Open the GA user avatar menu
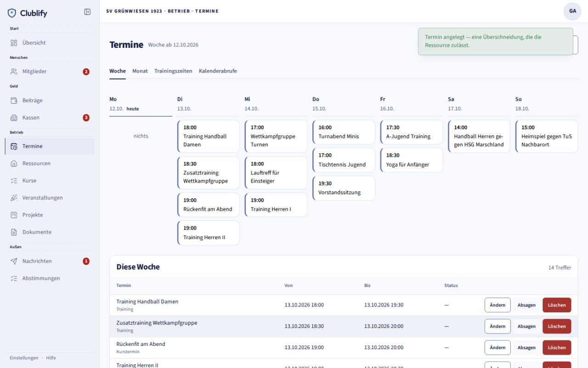Image resolution: width=588 pixels, height=368 pixels. (x=572, y=11)
